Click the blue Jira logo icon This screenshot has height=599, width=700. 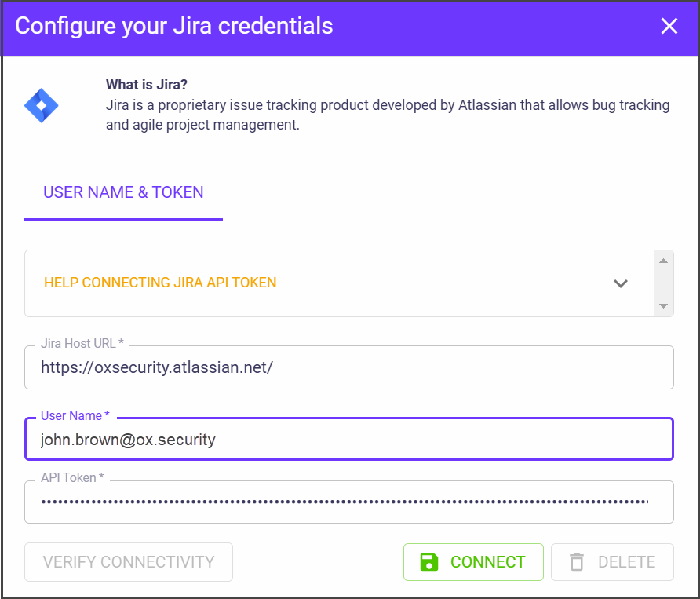[x=42, y=105]
